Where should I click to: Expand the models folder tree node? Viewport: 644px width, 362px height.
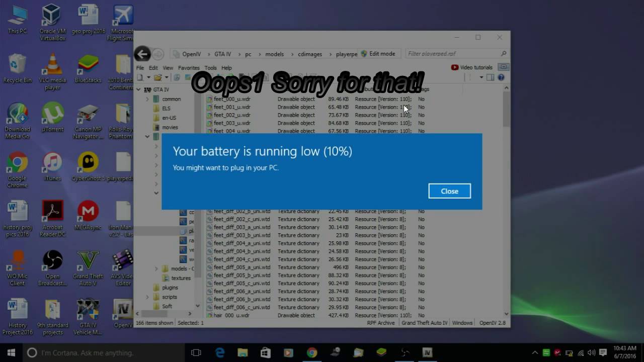coord(156,268)
